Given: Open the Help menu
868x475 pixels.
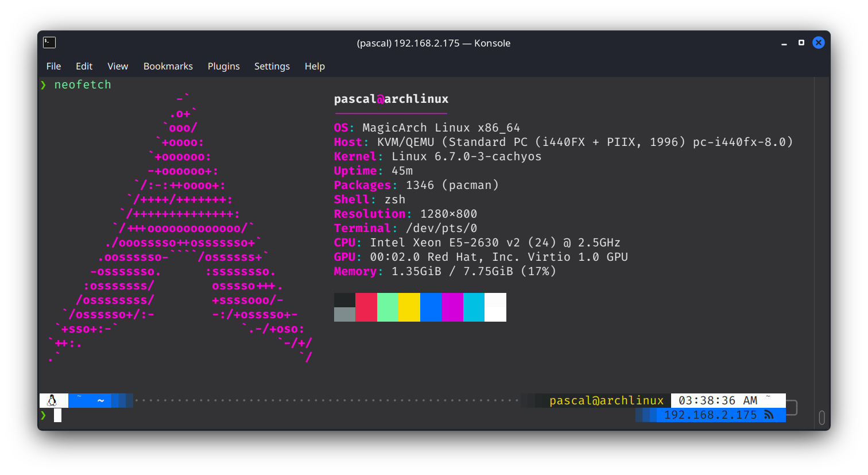Looking at the screenshot, I should (x=315, y=66).
